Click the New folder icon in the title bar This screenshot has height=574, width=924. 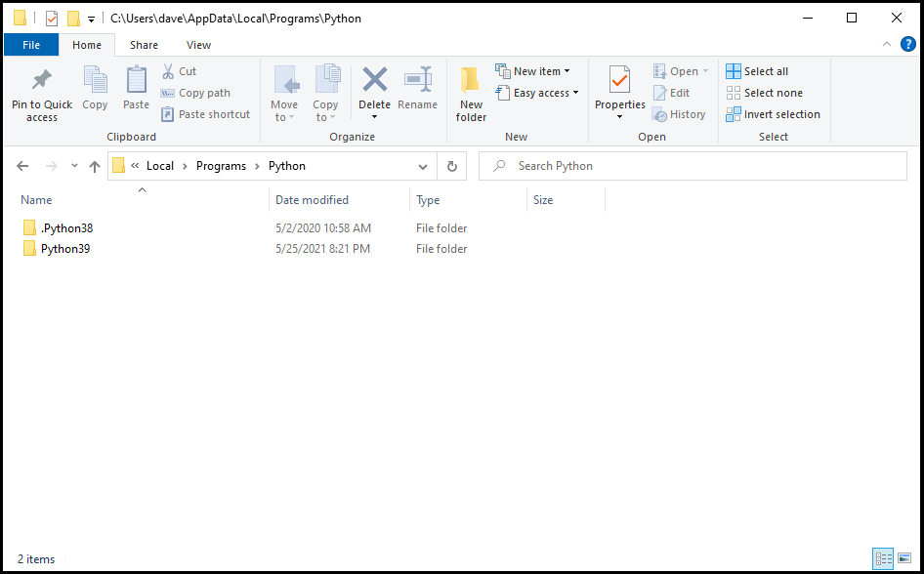73,19
